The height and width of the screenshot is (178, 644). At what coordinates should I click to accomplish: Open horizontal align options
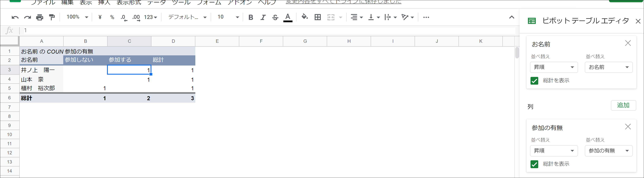(x=356, y=17)
